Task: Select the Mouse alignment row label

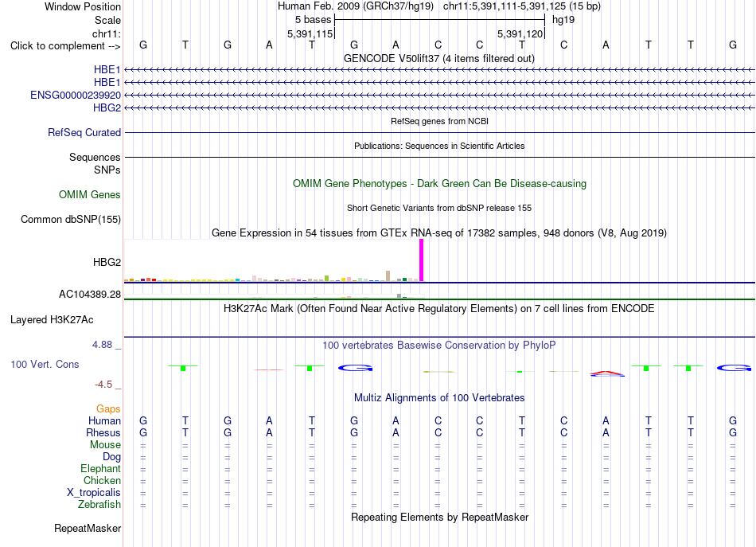Action: click(x=105, y=445)
